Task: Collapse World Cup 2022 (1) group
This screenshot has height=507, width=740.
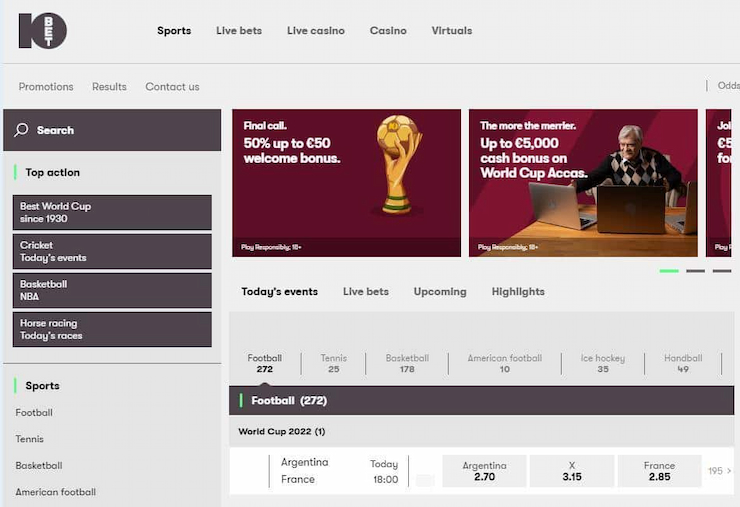Action: [x=481, y=431]
